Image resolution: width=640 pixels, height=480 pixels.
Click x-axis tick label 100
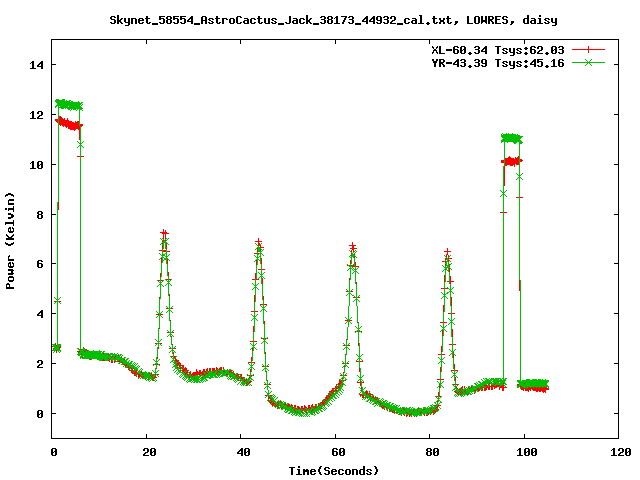click(527, 452)
